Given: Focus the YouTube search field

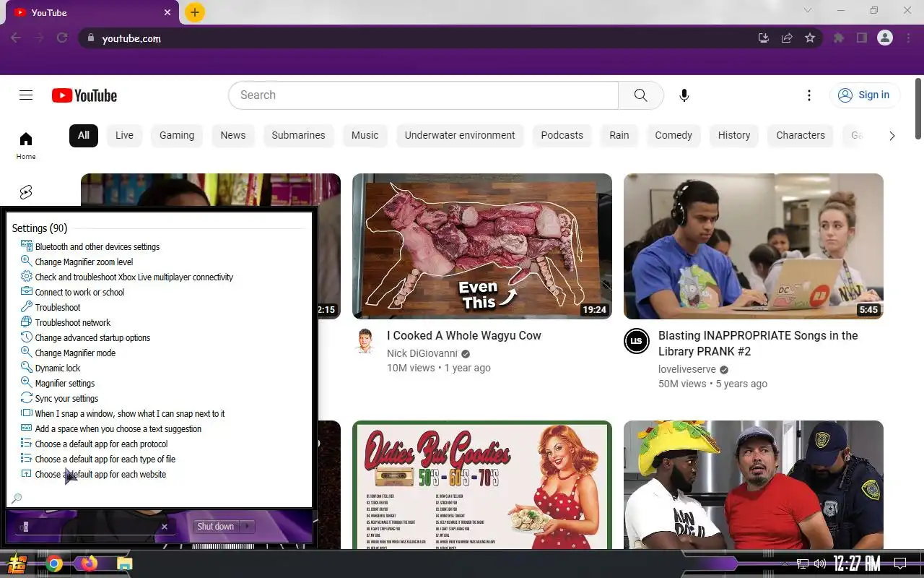Looking at the screenshot, I should tap(423, 95).
